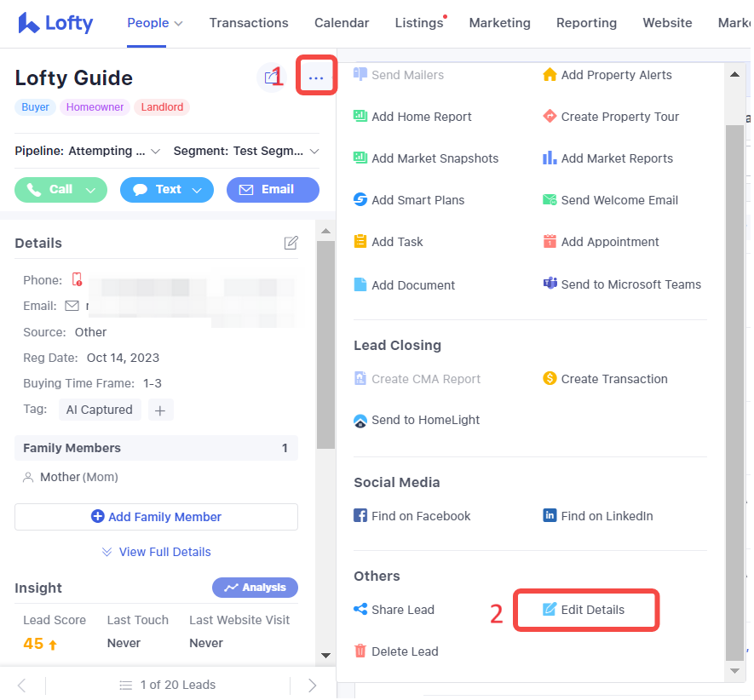Screen dimensions: 754x700
Task: Click the Details panel scrollbar thumb
Action: coord(325,345)
